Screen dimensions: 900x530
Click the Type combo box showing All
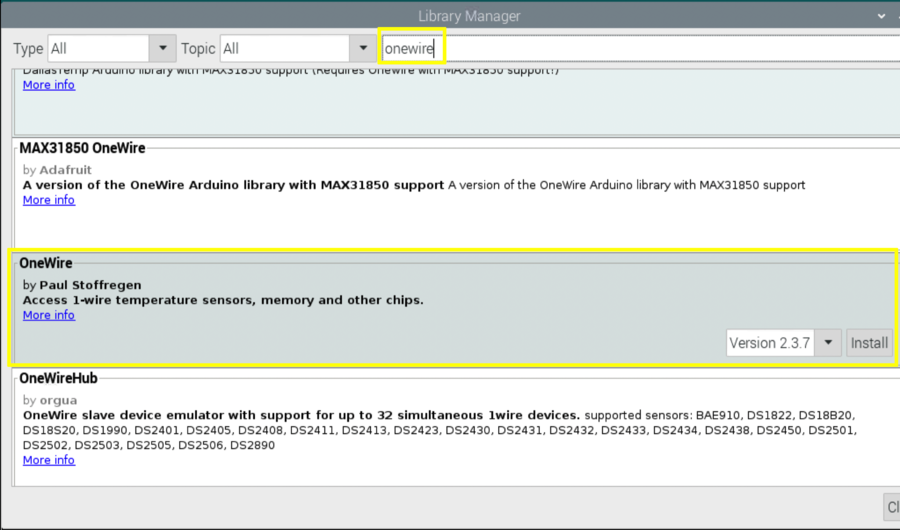point(97,48)
